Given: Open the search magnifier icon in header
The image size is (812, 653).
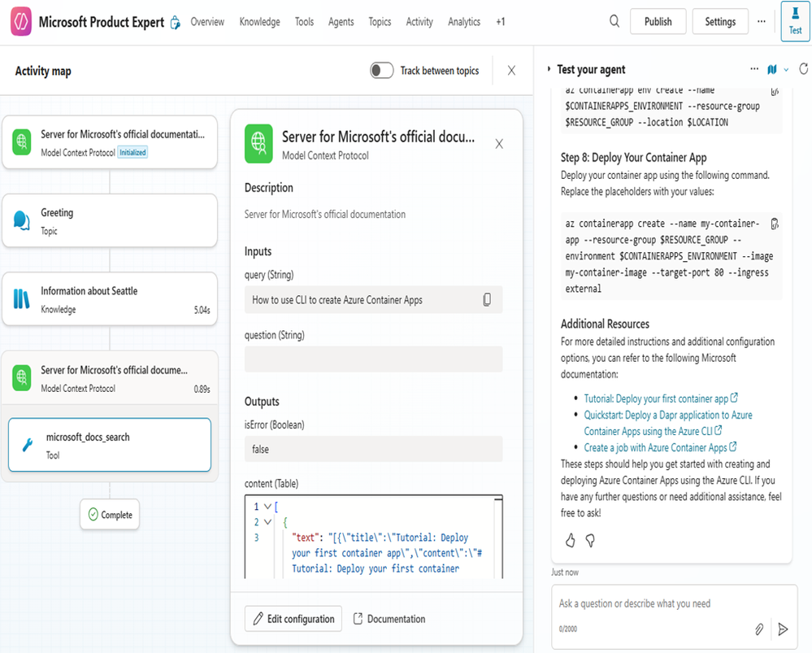Looking at the screenshot, I should pos(614,21).
